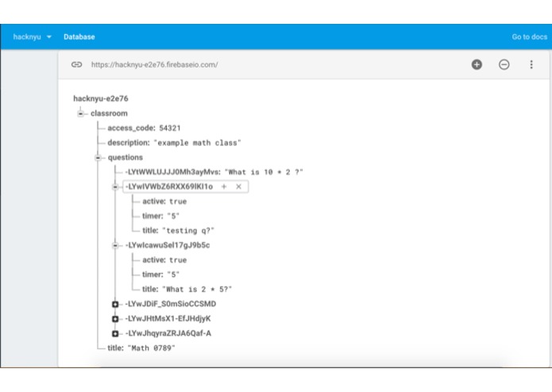Click the timer key under -LYwIcawuSel17gJ9b5c
This screenshot has height=392, width=552.
[x=152, y=275]
